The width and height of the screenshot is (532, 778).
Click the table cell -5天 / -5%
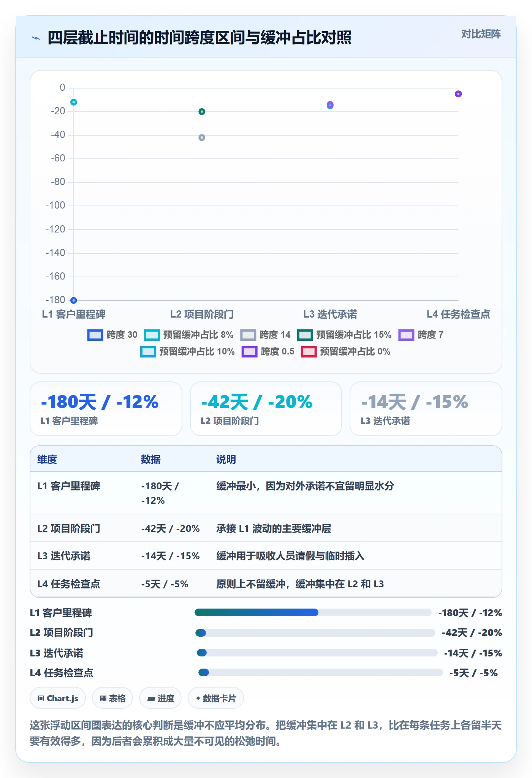pyautogui.click(x=165, y=584)
